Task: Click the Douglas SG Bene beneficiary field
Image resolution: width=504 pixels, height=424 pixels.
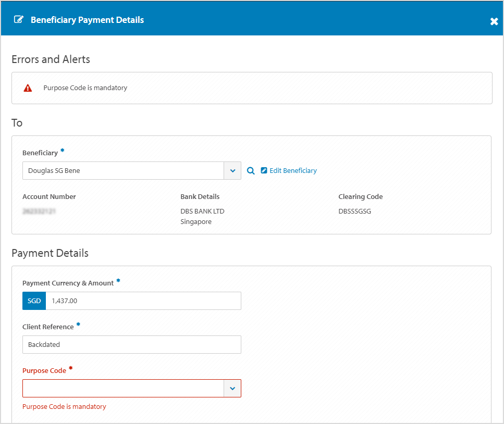Action: point(122,171)
